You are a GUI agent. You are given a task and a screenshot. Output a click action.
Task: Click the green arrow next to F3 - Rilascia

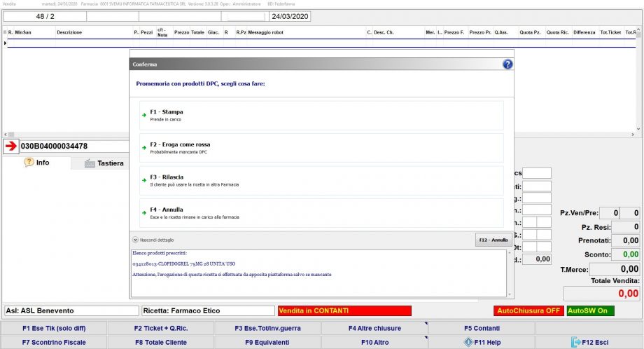pyautogui.click(x=143, y=181)
